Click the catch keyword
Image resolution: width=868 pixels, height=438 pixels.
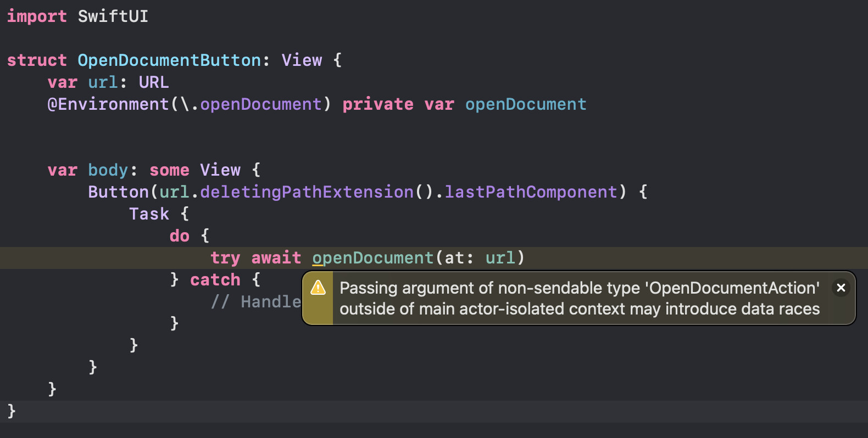pos(215,280)
